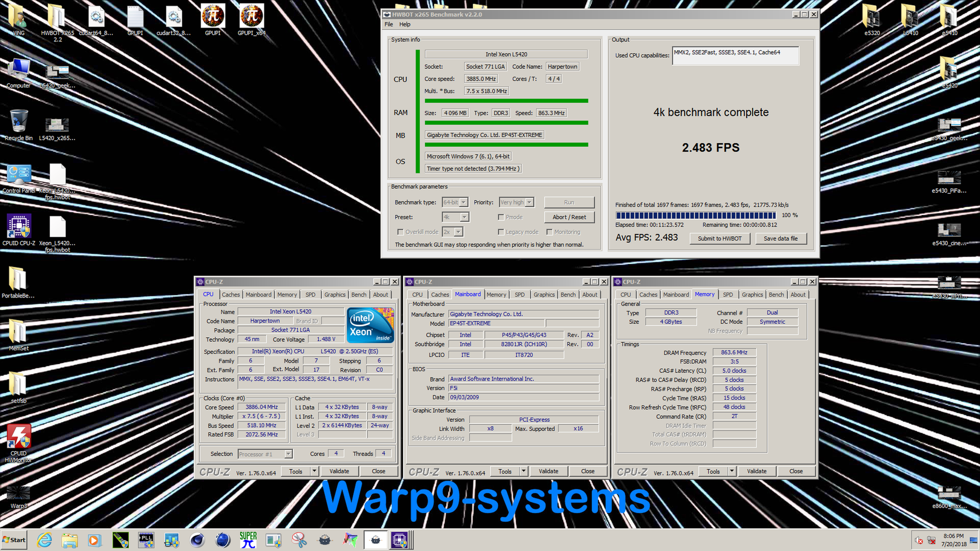Open the Priority Very high dropdown
This screenshot has height=551, width=980.
[529, 203]
